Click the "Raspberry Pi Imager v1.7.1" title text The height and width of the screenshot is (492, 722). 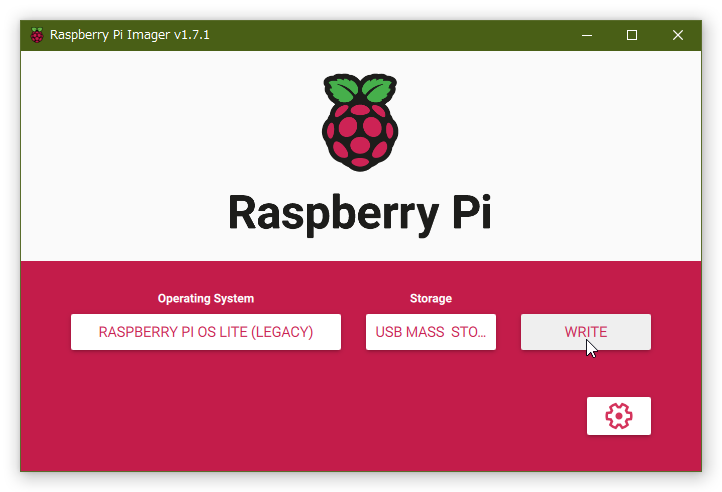pos(129,35)
